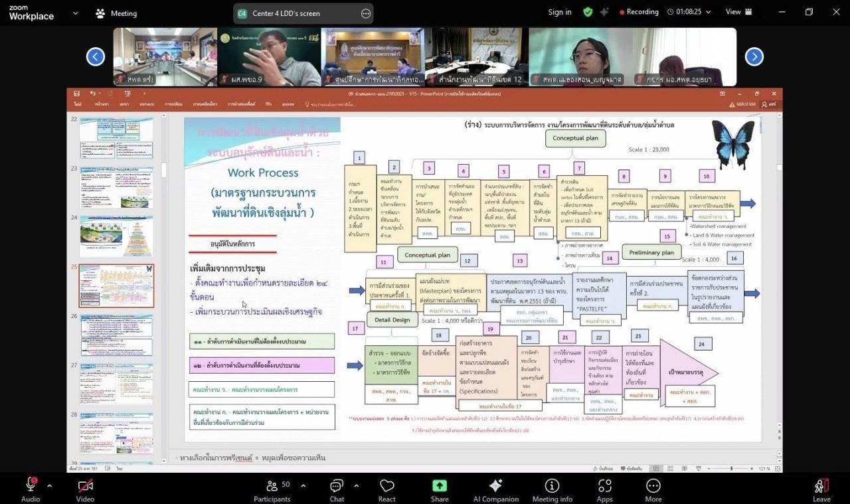Expand audio options arrow next to Audio

pyautogui.click(x=50, y=485)
